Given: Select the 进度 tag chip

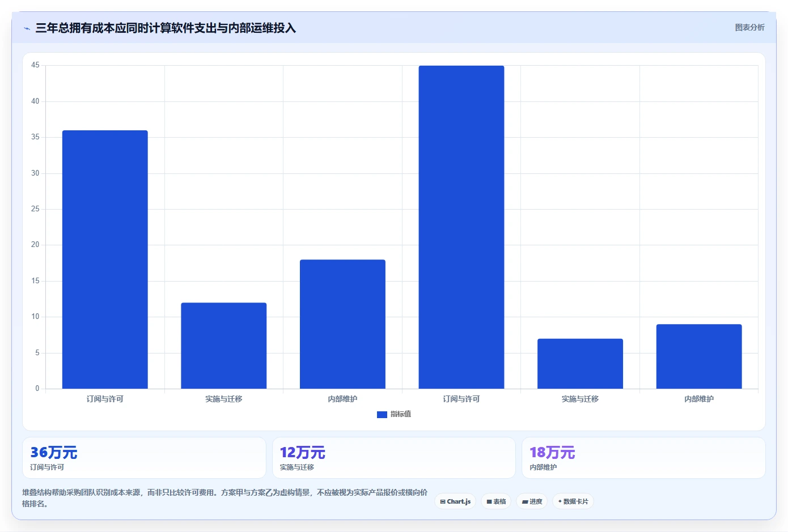Looking at the screenshot, I should 532,501.
